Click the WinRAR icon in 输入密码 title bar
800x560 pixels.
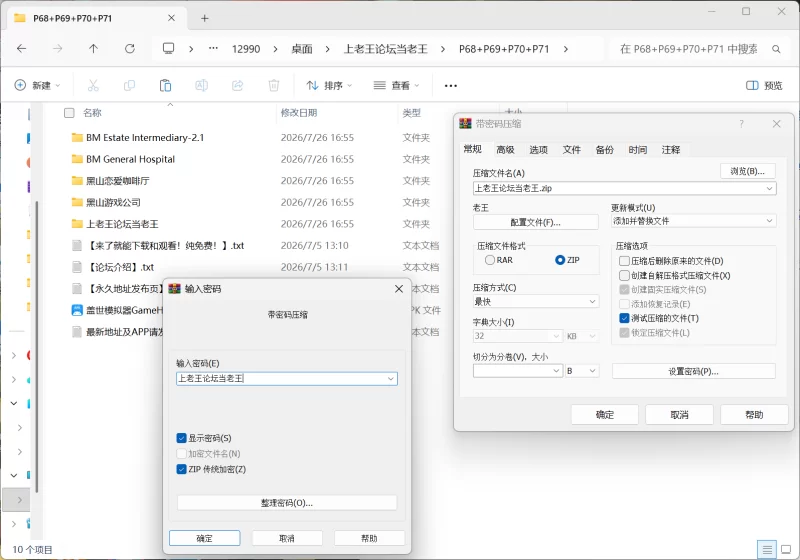click(174, 289)
